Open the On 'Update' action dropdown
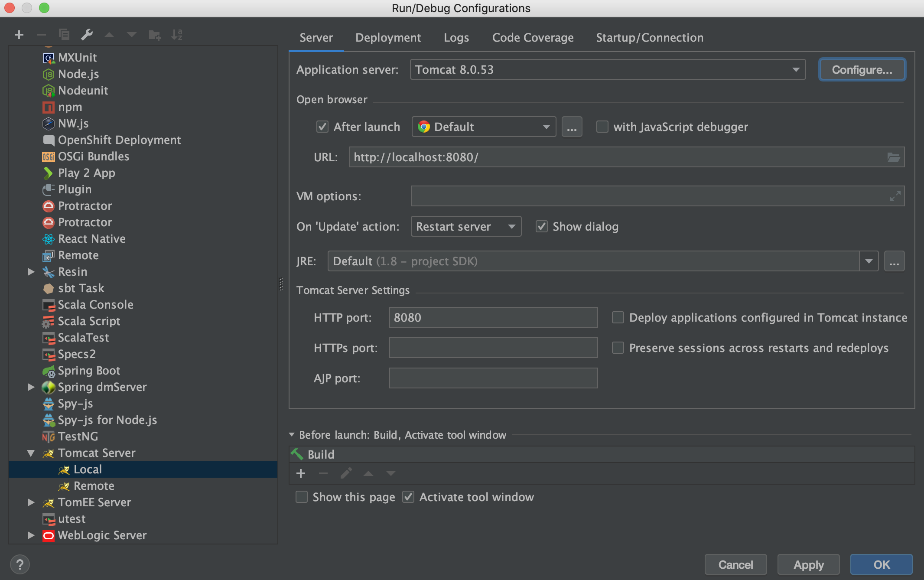Screen dimensions: 924x580 pyautogui.click(x=465, y=227)
